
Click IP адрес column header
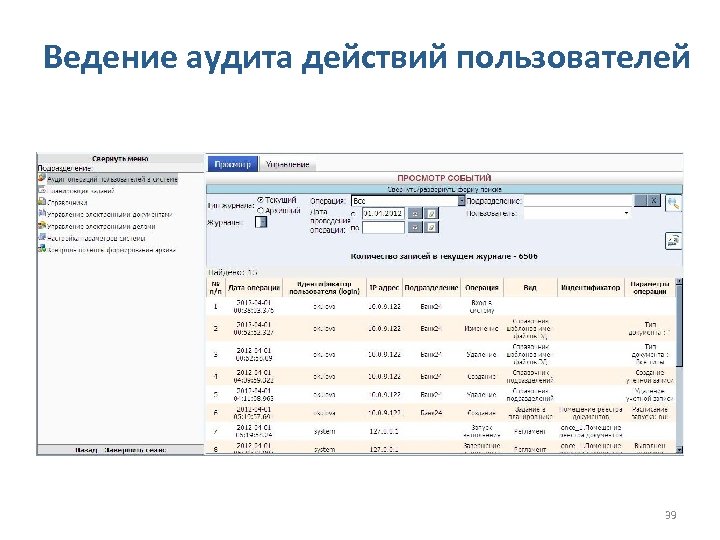tap(384, 288)
